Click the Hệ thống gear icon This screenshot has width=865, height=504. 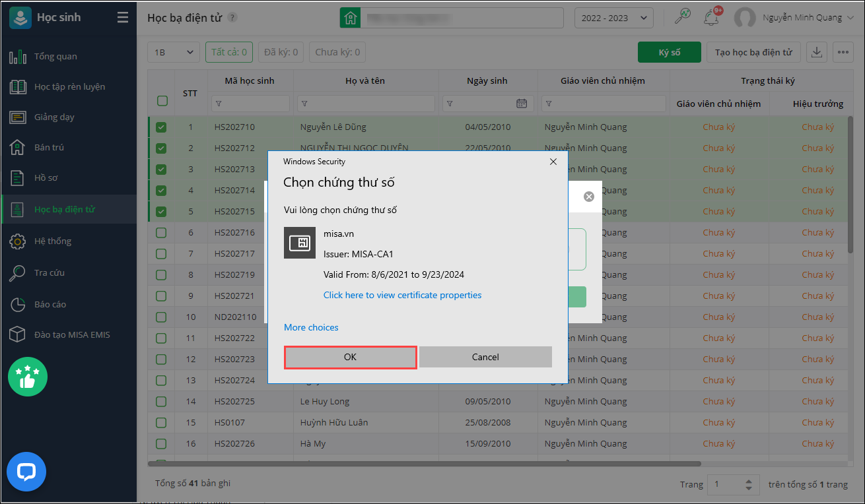17,241
